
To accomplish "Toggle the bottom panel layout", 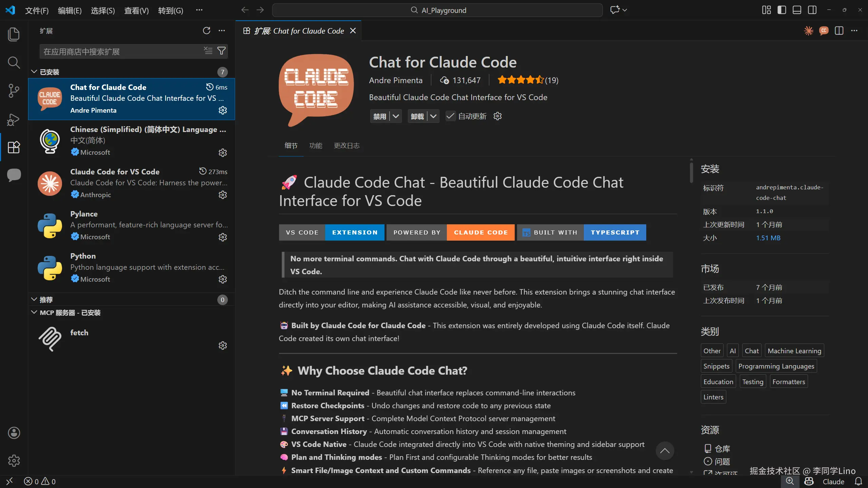I will coord(797,10).
